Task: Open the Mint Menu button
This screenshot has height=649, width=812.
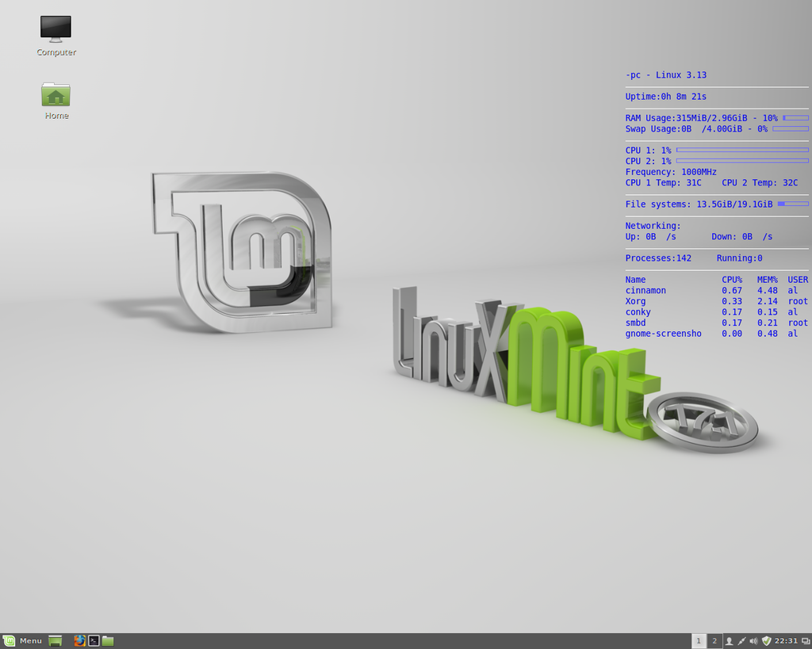Action: (x=22, y=641)
